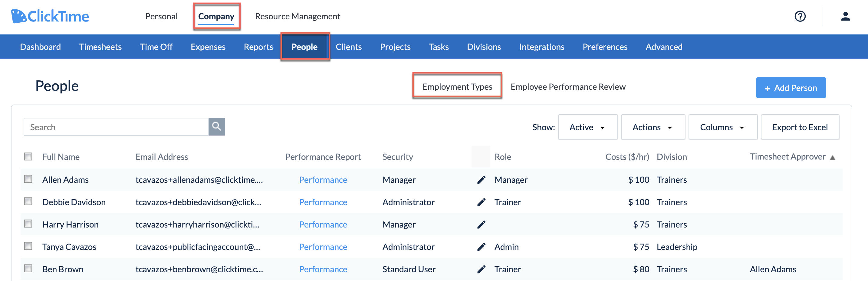Edit role pencil for Allen Adams
Image resolution: width=868 pixels, height=281 pixels.
click(x=481, y=180)
